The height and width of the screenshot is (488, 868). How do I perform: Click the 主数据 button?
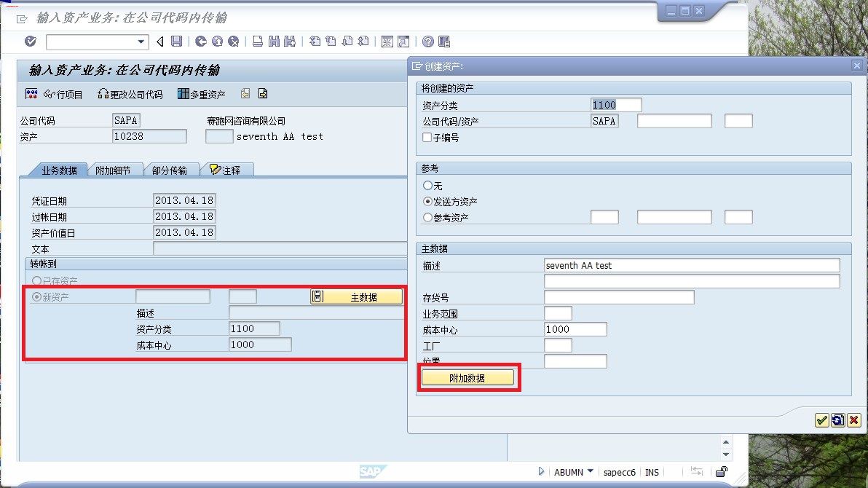[356, 297]
